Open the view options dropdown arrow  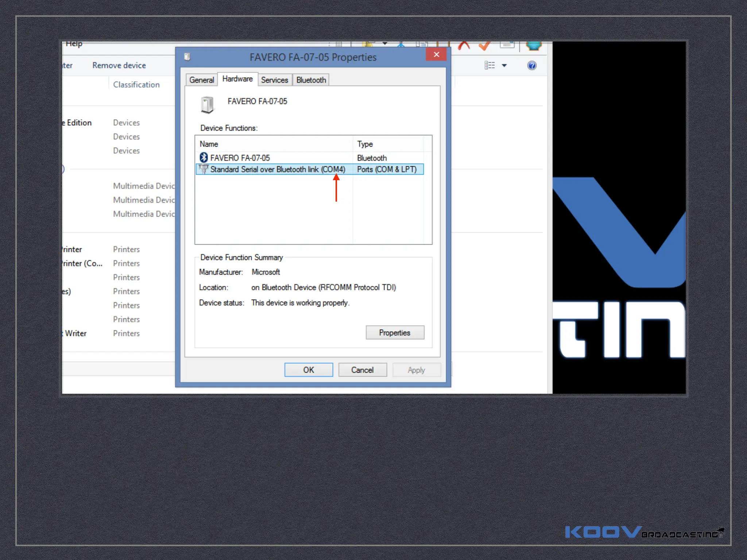click(x=504, y=66)
